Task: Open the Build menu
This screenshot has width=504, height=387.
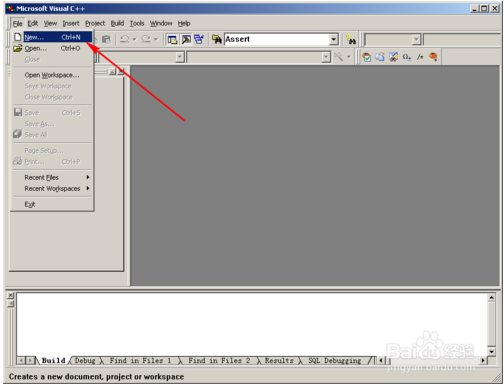Action: pyautogui.click(x=117, y=23)
